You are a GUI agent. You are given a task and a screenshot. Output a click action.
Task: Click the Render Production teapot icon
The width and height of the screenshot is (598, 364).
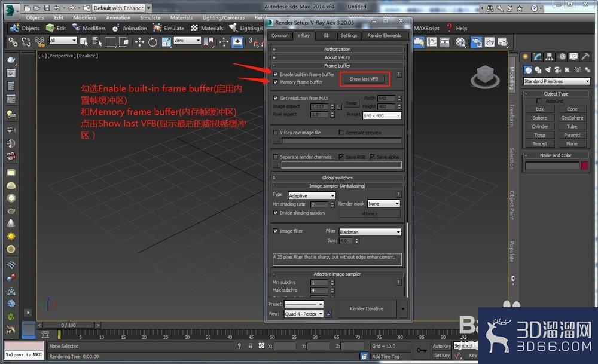[503, 42]
